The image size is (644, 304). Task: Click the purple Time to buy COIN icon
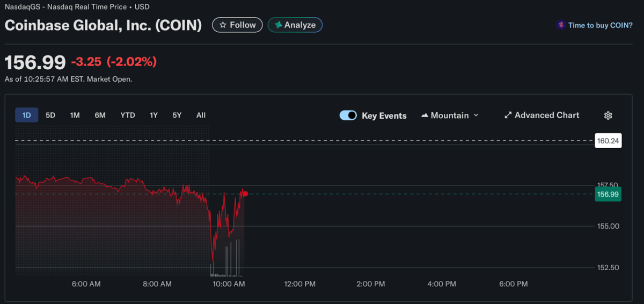pyautogui.click(x=561, y=25)
